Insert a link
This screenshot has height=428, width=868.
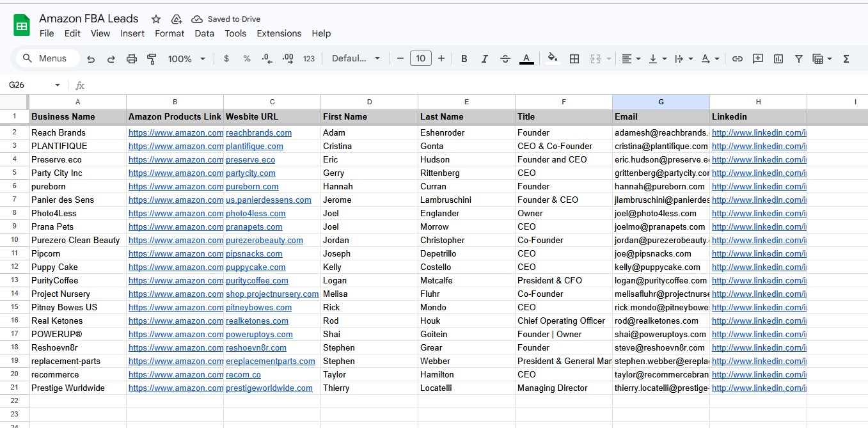738,59
